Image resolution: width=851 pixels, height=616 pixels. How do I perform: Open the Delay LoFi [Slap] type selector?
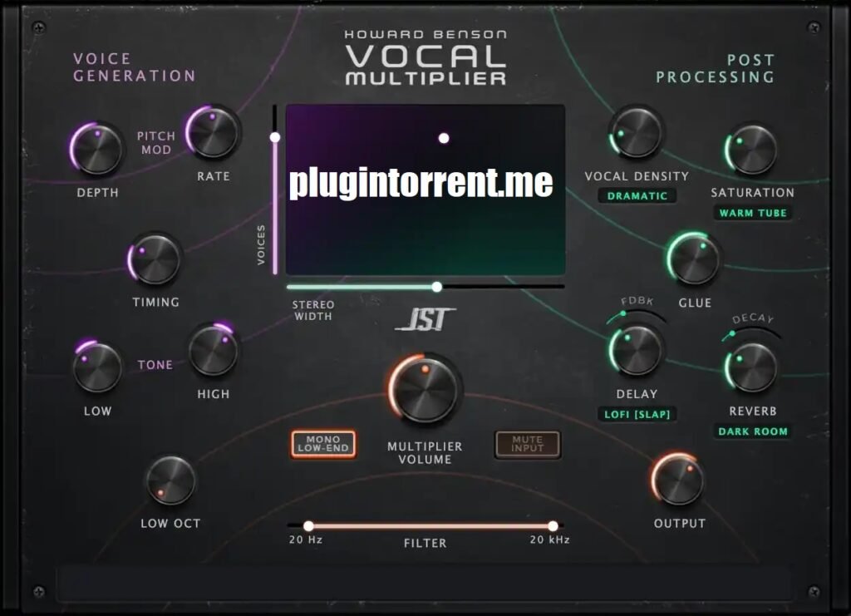[x=637, y=414]
